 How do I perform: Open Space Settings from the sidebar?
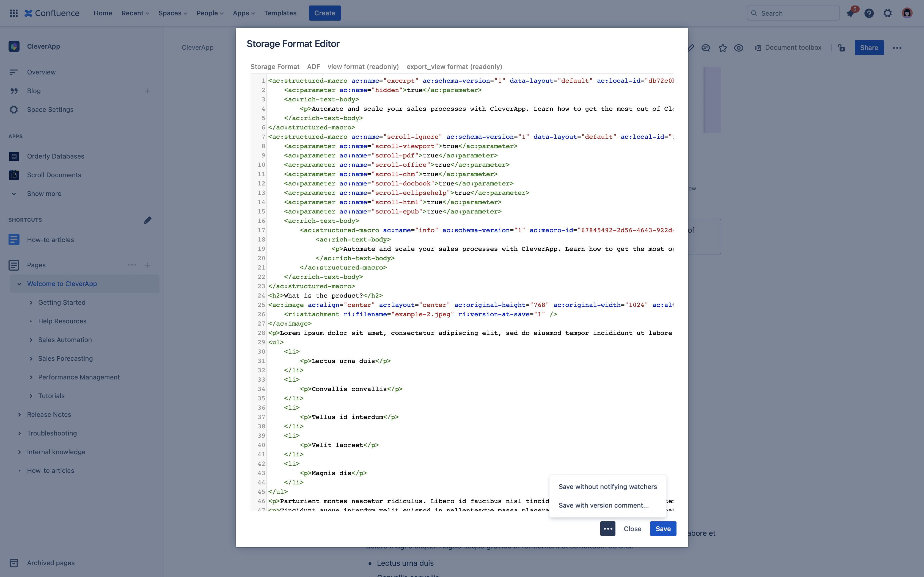(x=50, y=110)
